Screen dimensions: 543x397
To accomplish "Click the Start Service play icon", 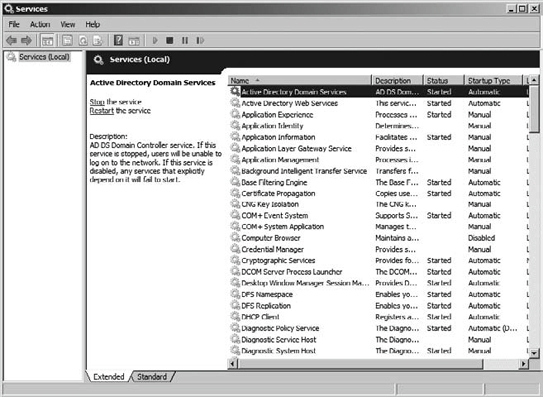I will (155, 41).
